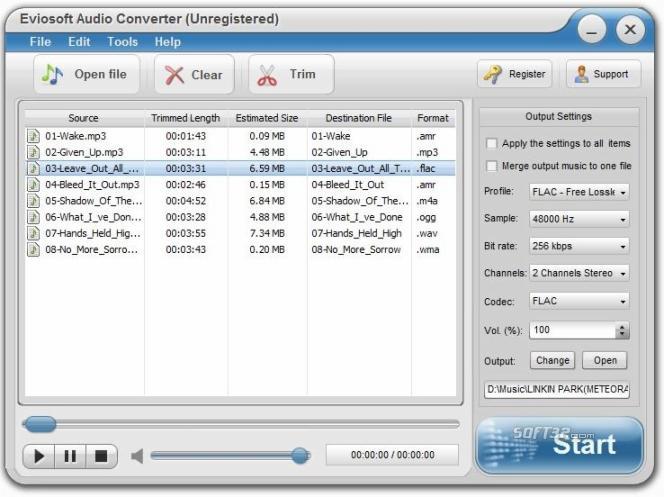Click the red X Clear icon

tap(174, 75)
